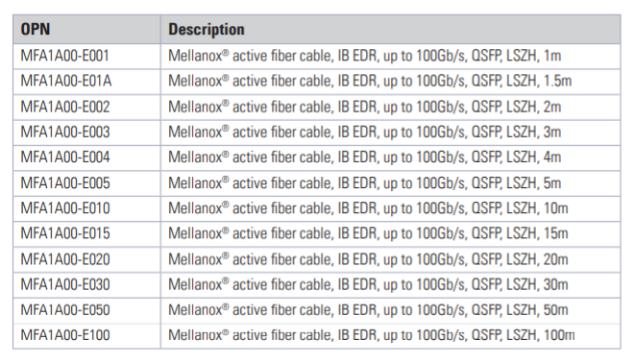Click the 100m cable description
This screenshot has height=364, width=635.
tap(390, 335)
